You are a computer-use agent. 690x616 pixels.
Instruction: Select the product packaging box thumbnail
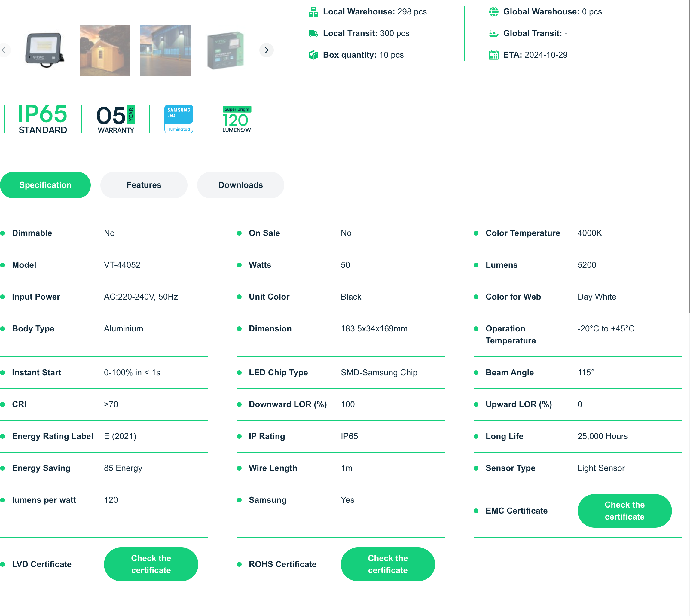pos(225,50)
